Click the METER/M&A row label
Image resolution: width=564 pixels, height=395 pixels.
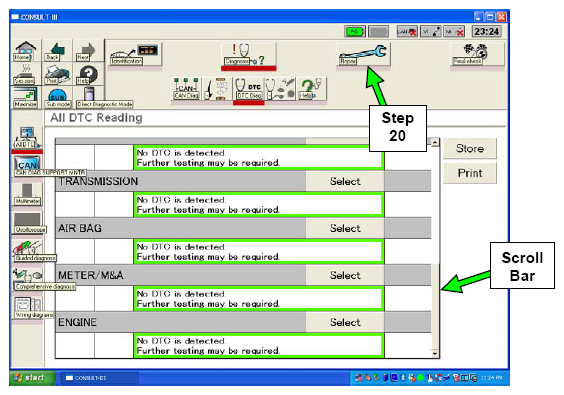coord(91,276)
